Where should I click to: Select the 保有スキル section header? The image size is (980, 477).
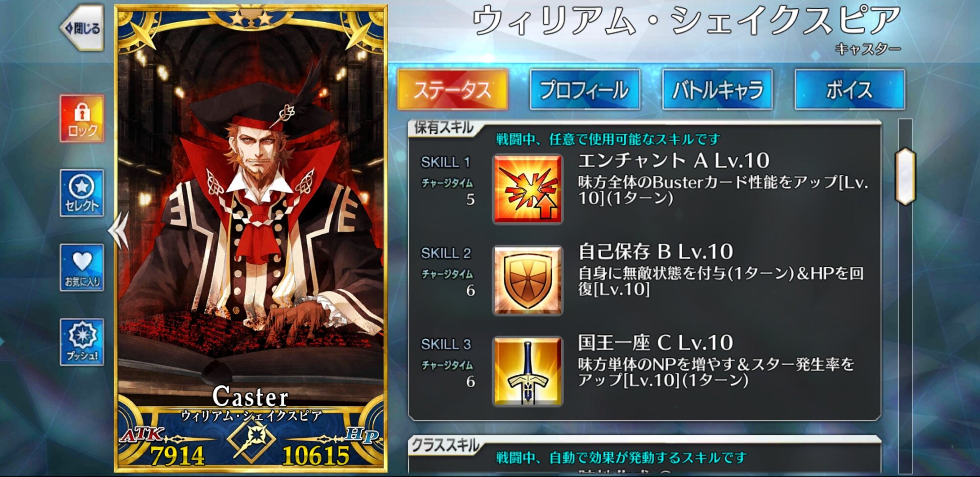[443, 127]
